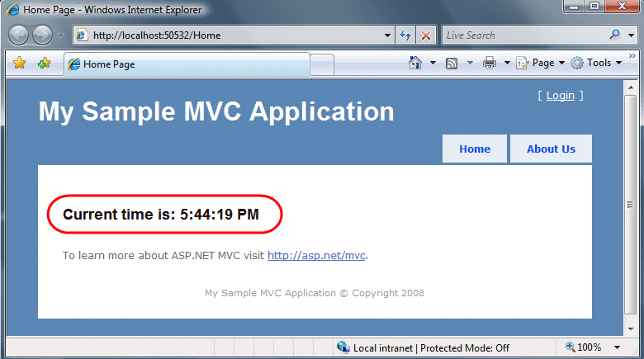
Task: Select the Home Page browser tab
Action: pyautogui.click(x=187, y=64)
